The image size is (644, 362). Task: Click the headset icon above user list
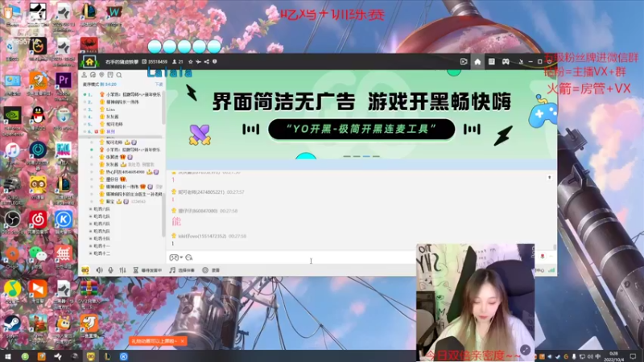tap(93, 75)
